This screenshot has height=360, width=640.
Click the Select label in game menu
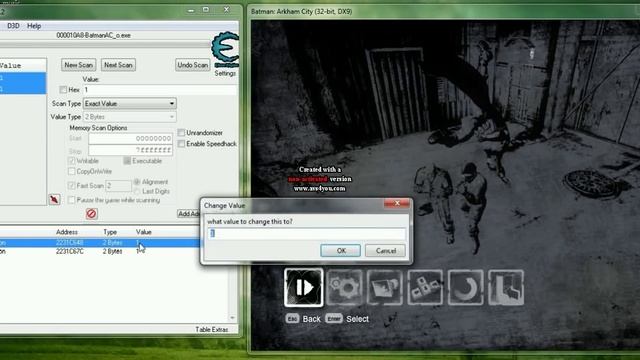[358, 319]
